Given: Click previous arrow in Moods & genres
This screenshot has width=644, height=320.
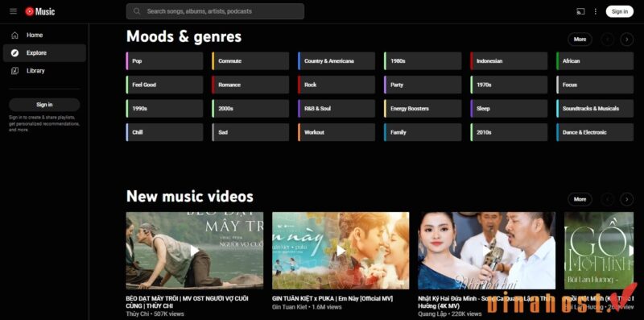Looking at the screenshot, I should click(x=608, y=39).
